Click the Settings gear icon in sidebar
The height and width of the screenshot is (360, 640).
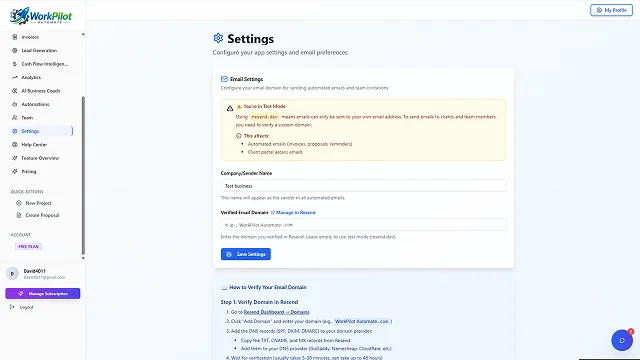[15, 131]
